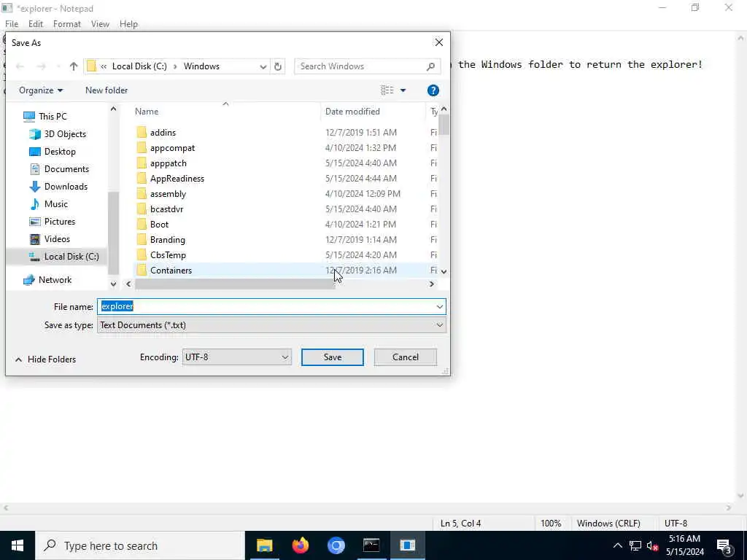Open the Notepad Help menu
The image size is (747, 560).
(x=128, y=24)
